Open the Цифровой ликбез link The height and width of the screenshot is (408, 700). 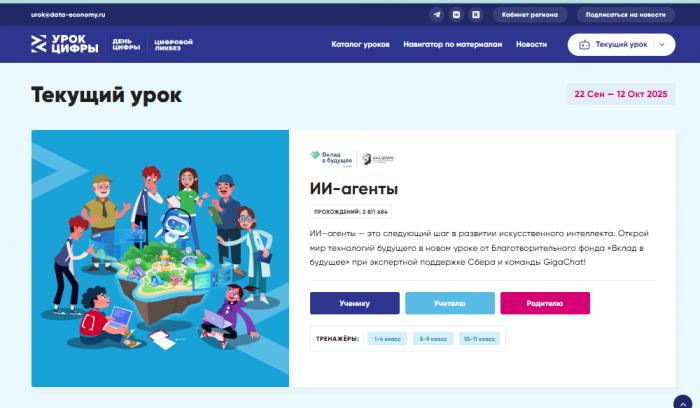pyautogui.click(x=173, y=45)
